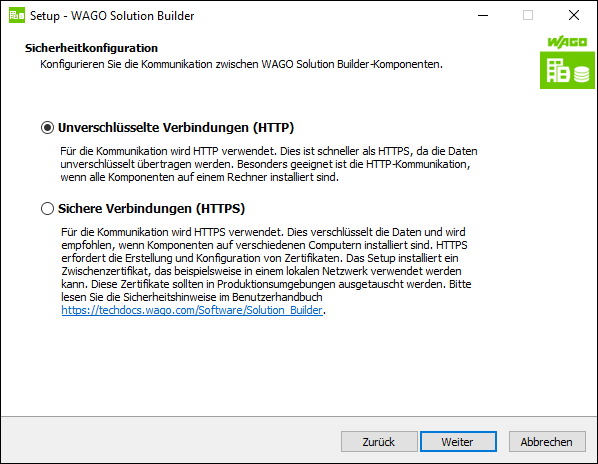Click the HTTP description paragraph

point(269,164)
